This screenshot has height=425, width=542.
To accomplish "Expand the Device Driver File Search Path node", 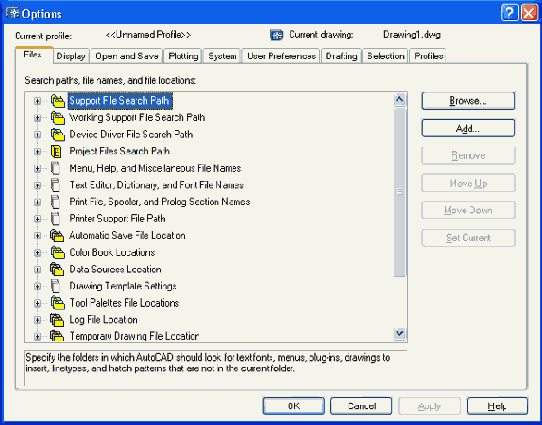I will pos(37,134).
